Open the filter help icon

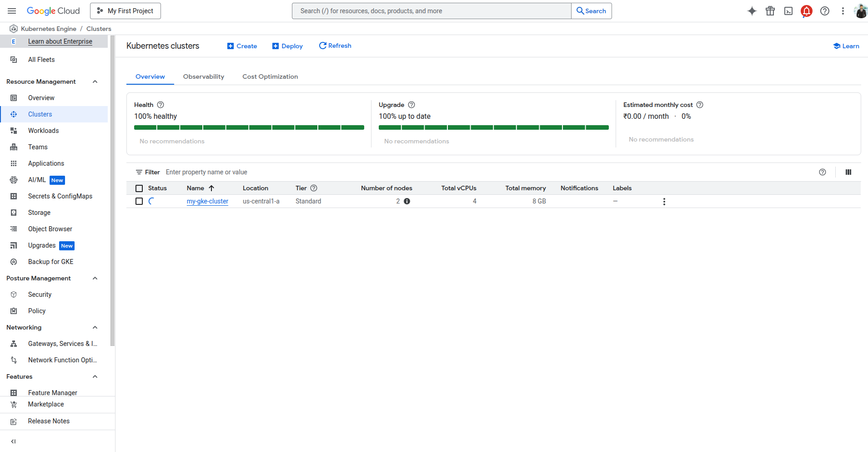823,172
